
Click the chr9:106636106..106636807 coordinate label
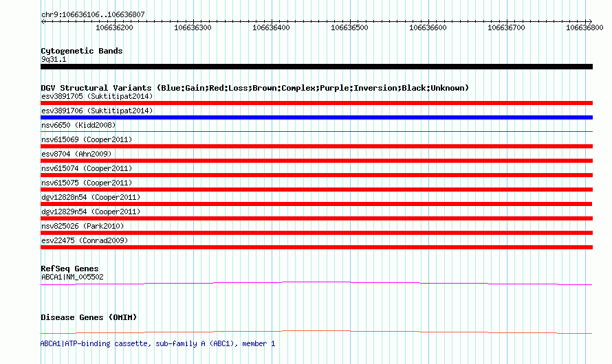coord(93,14)
